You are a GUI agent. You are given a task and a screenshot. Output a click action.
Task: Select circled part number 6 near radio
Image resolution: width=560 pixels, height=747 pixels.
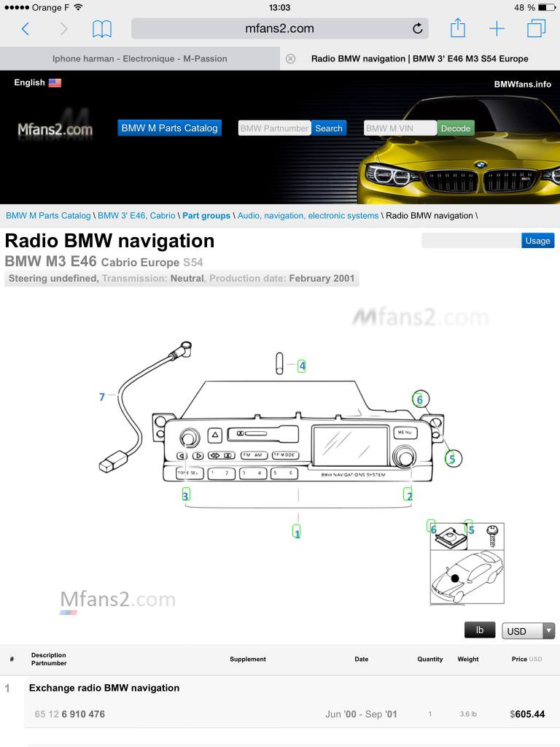pos(420,399)
